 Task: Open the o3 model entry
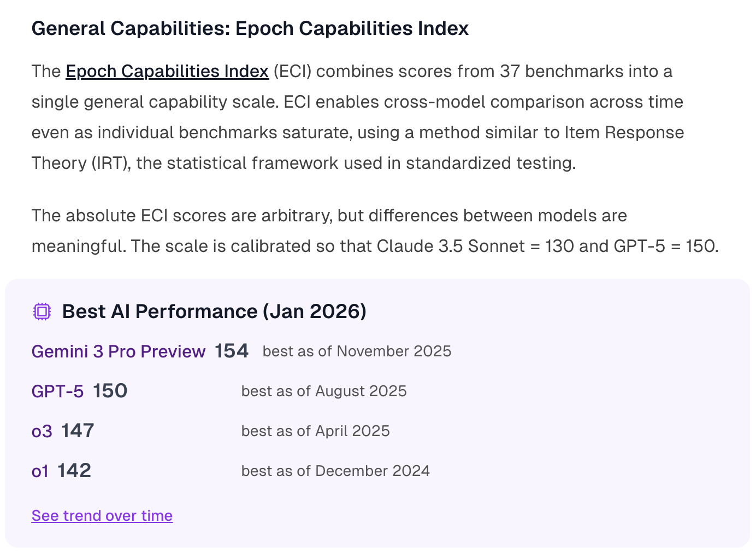[42, 431]
